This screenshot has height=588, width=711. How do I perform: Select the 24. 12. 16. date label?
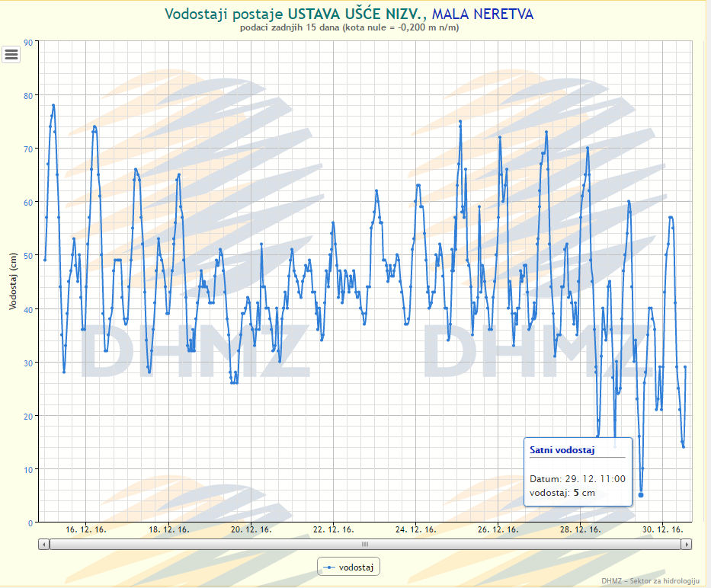pos(415,529)
